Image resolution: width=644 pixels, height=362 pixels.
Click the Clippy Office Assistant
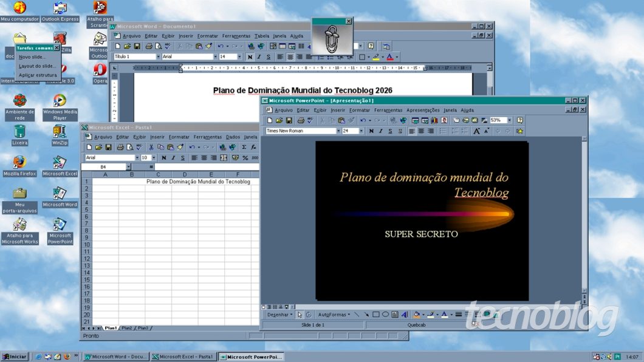(x=332, y=39)
